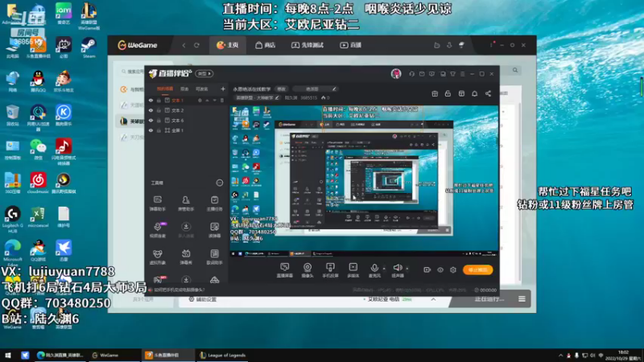Toggle lock on the 全屏 1 layer
The height and width of the screenshot is (362, 644).
point(159,130)
